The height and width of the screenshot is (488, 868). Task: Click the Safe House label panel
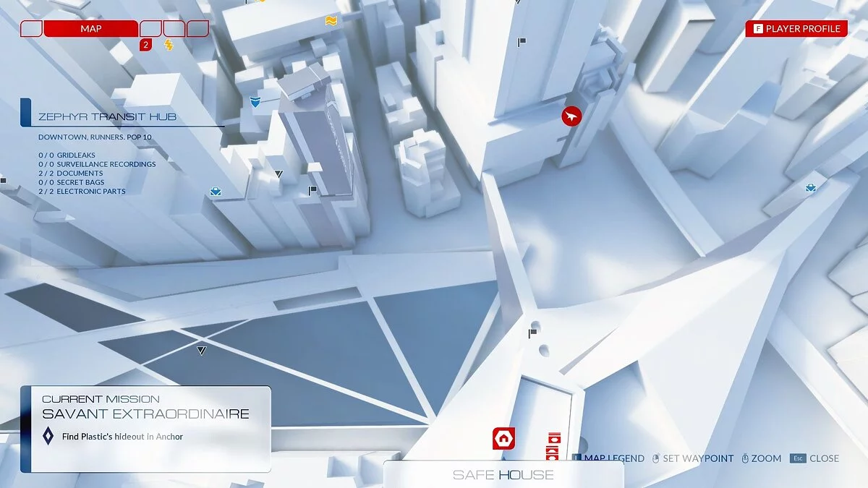tap(503, 474)
